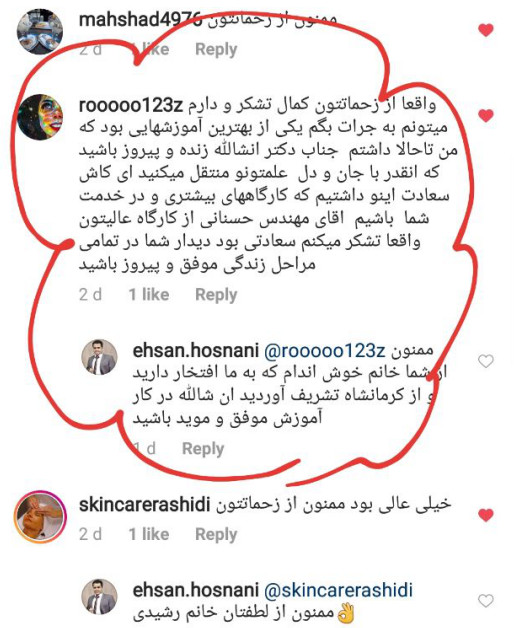Image resolution: width=514 pixels, height=628 pixels.
Task: Open the @rooooo123z mention link
Action: click(324, 351)
